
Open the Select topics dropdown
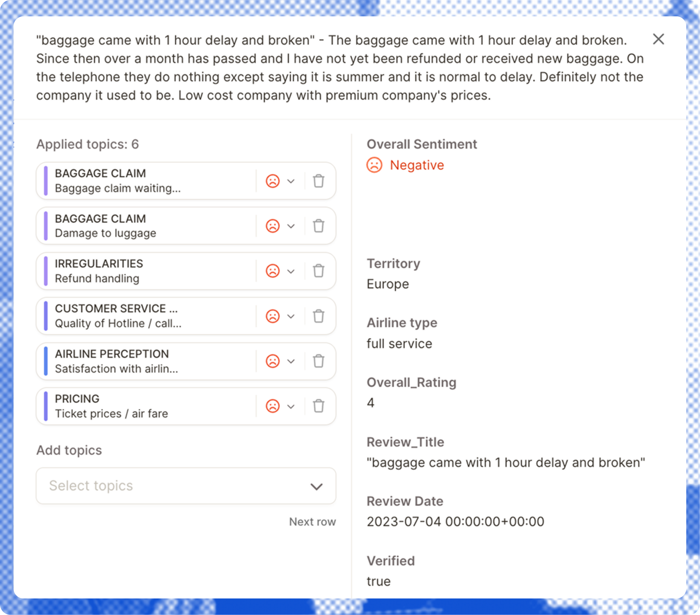(186, 486)
